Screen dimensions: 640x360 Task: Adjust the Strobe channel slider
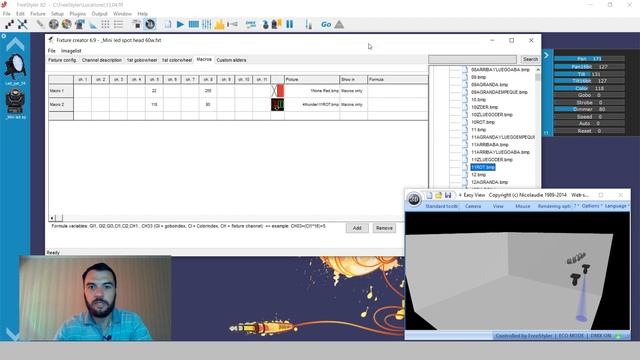(x=589, y=102)
